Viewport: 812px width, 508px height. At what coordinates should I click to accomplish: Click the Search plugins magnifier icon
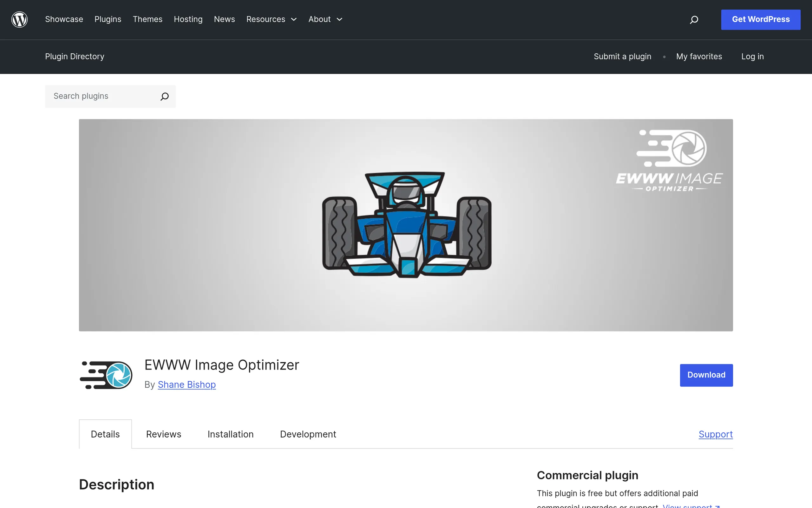[164, 97]
